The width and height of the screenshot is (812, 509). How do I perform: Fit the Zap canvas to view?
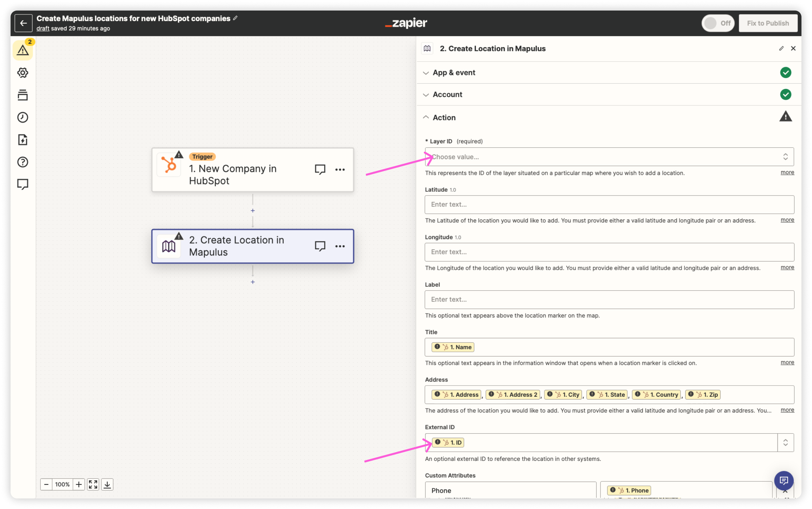tap(93, 484)
